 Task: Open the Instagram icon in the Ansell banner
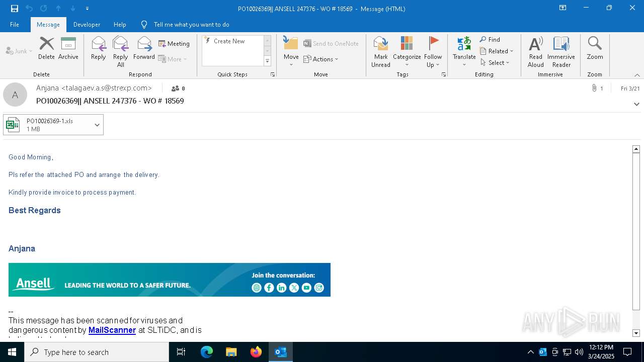[x=319, y=288]
